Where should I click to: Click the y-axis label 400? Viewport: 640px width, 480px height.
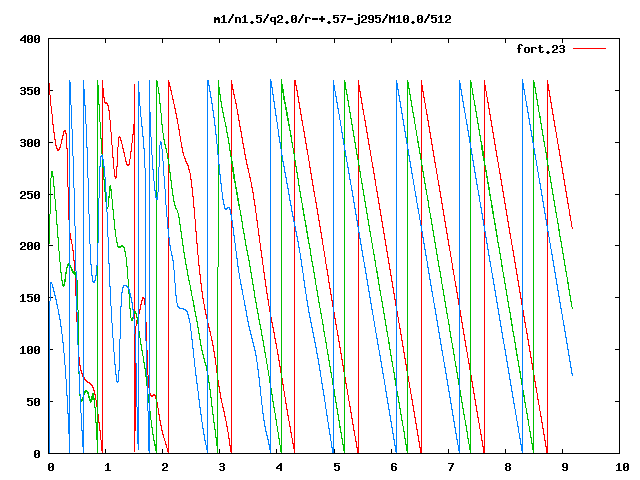(30, 39)
